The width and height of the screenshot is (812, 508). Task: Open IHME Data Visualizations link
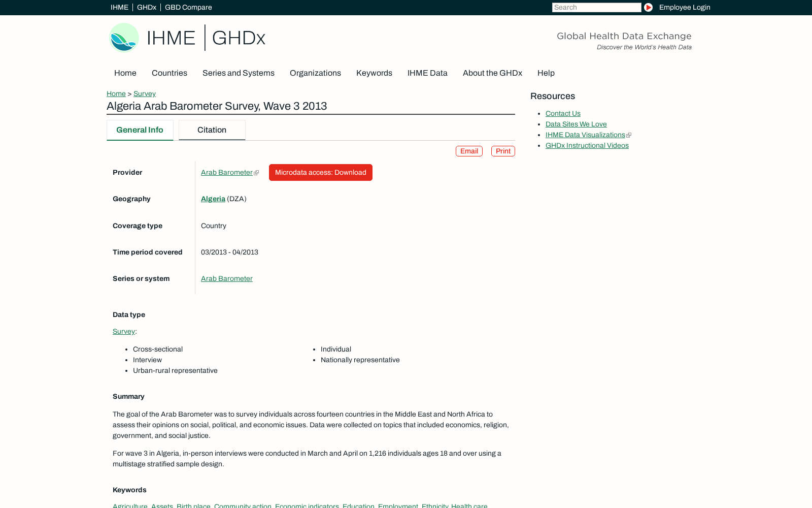585,135
